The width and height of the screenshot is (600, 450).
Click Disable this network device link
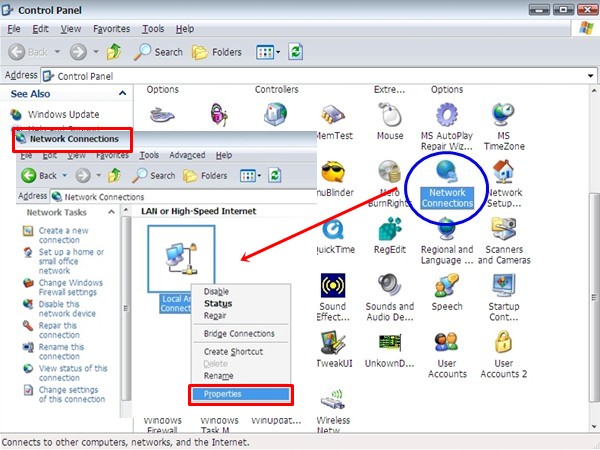(67, 309)
